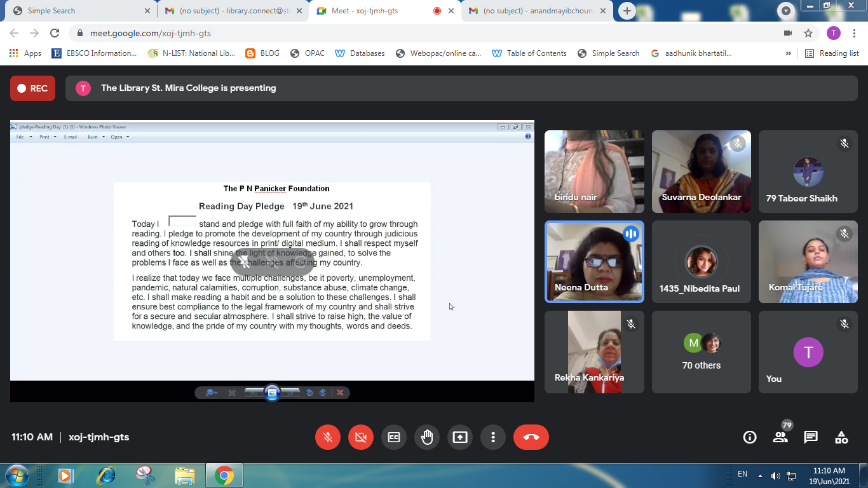
Task: Click the OPAC bookmark link
Action: pyautogui.click(x=308, y=53)
